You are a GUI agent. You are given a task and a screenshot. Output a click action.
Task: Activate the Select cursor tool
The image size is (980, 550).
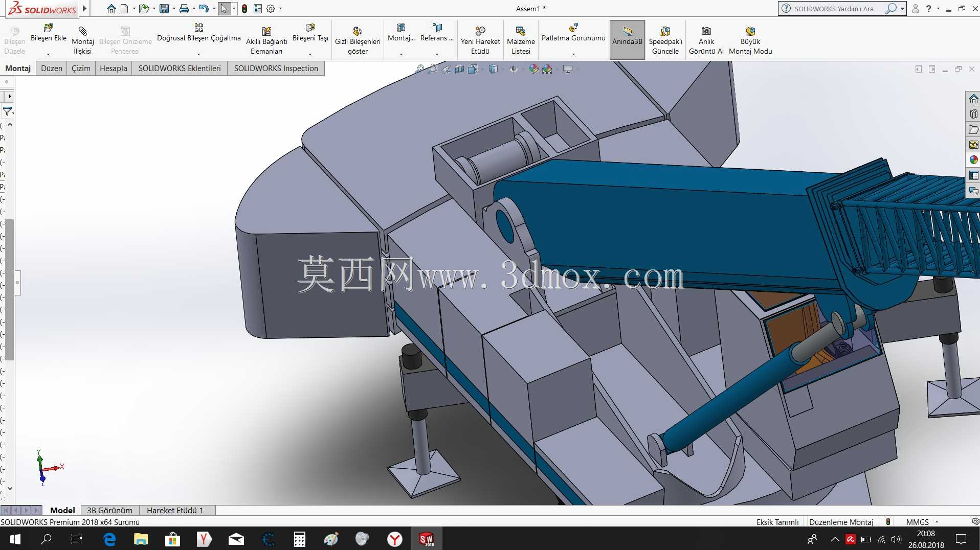[224, 9]
